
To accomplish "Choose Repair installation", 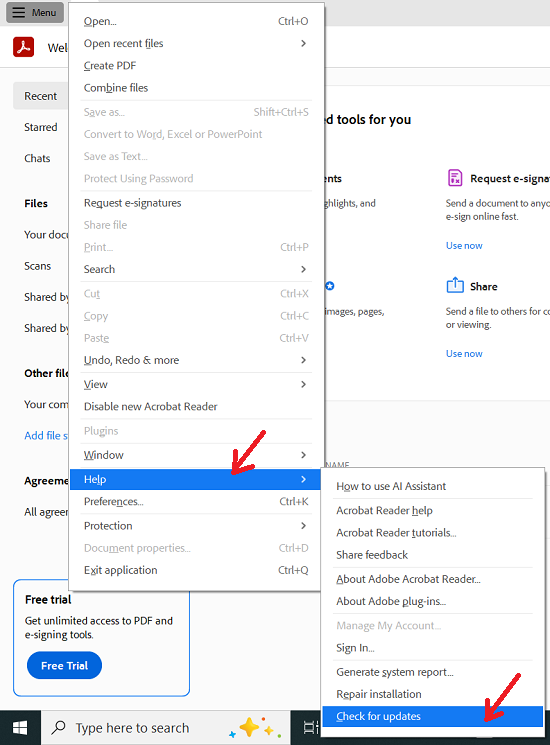I will (x=432, y=694).
